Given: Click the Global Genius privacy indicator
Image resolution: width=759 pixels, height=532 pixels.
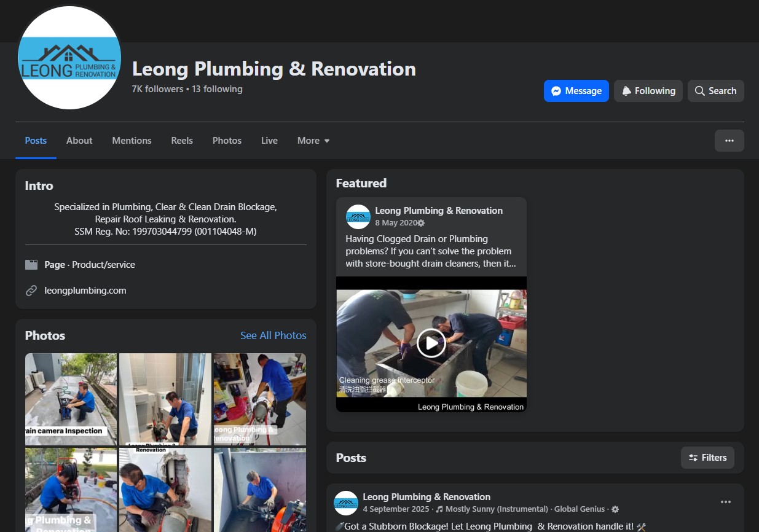Looking at the screenshot, I should [x=579, y=509].
